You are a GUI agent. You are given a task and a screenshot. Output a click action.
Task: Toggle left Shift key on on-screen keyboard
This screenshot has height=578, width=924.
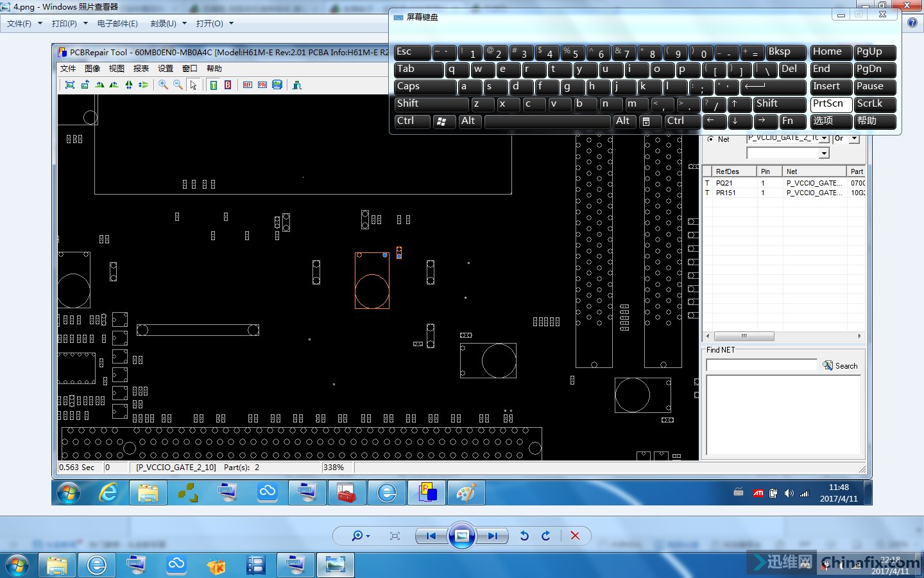[432, 104]
